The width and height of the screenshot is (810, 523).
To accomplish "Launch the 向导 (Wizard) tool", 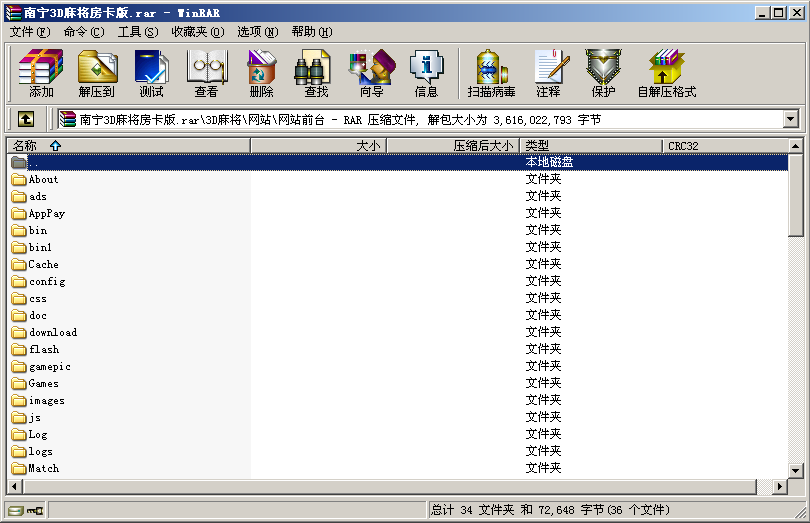I will pos(371,73).
